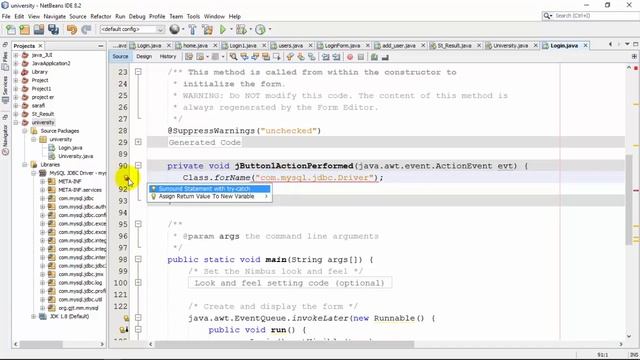The image size is (640, 360).
Task: Click the red Start Macro Recording icon
Action: click(350, 57)
